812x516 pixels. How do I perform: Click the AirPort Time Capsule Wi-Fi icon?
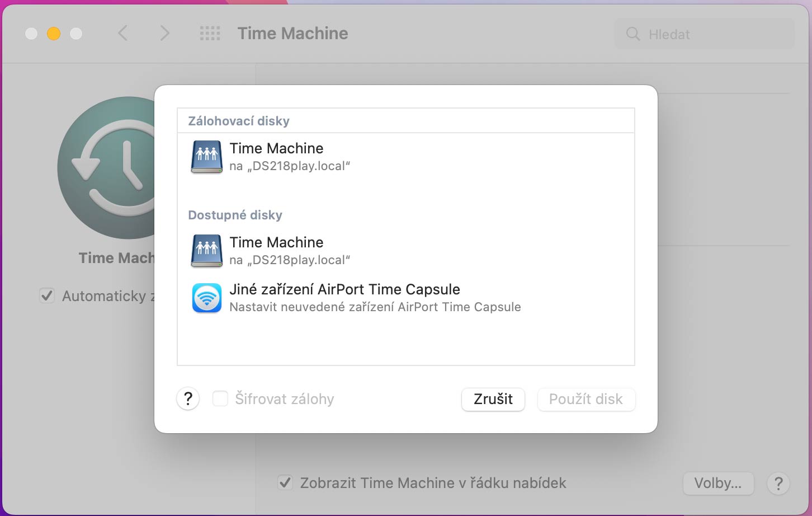pos(207,298)
